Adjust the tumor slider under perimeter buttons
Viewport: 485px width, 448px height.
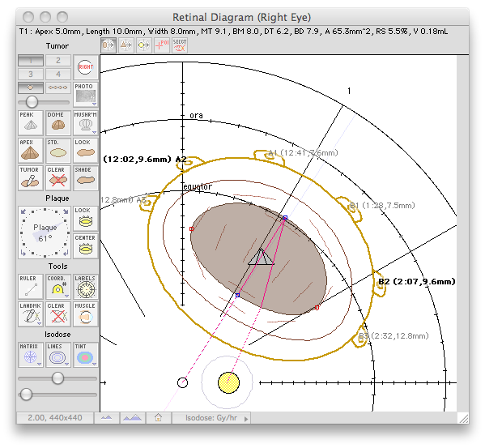tap(32, 101)
